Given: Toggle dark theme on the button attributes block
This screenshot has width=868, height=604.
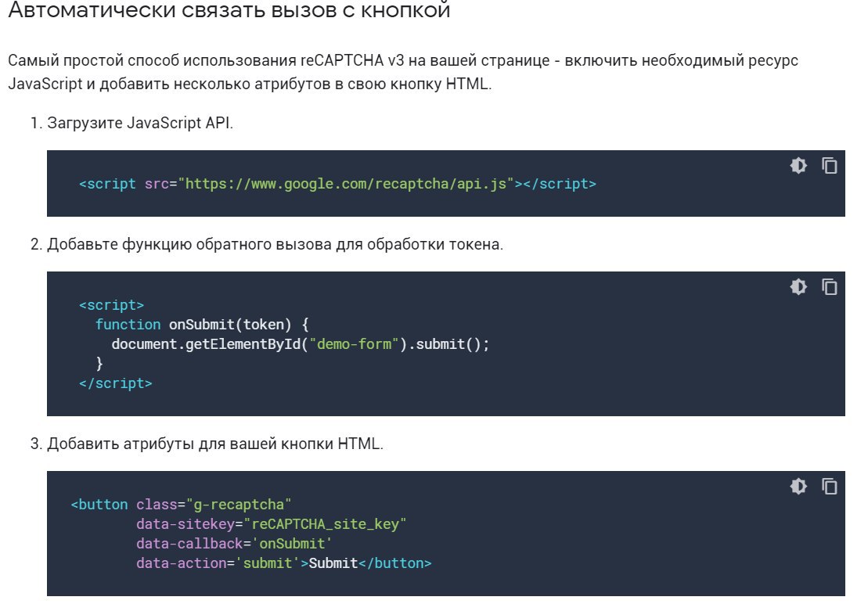Looking at the screenshot, I should tap(798, 486).
